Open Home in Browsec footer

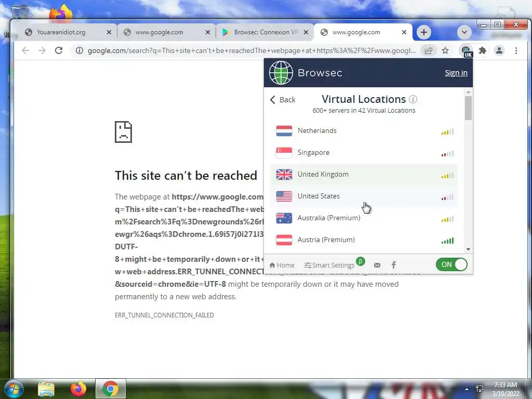tap(282, 265)
